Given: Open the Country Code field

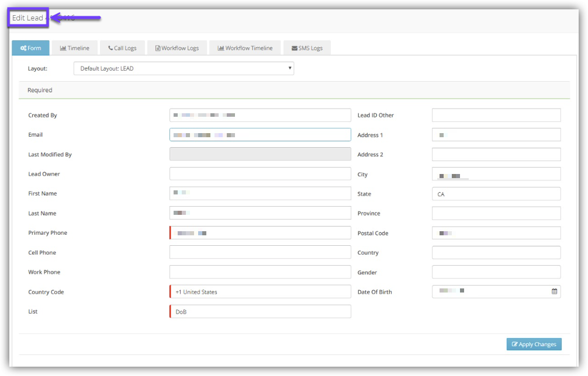Looking at the screenshot, I should (260, 292).
